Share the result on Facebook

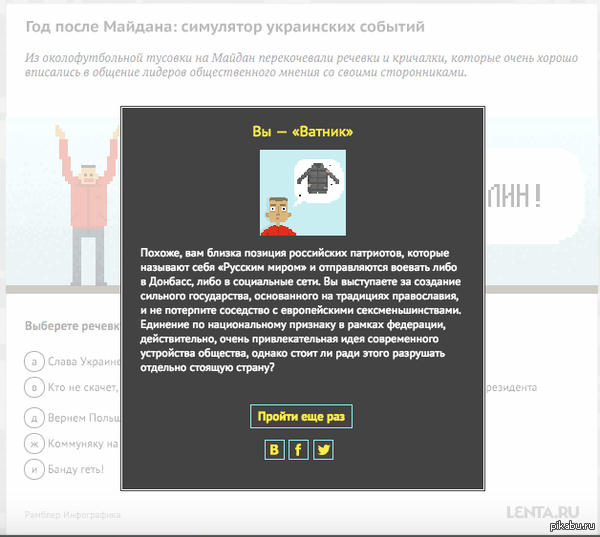[x=299, y=450]
